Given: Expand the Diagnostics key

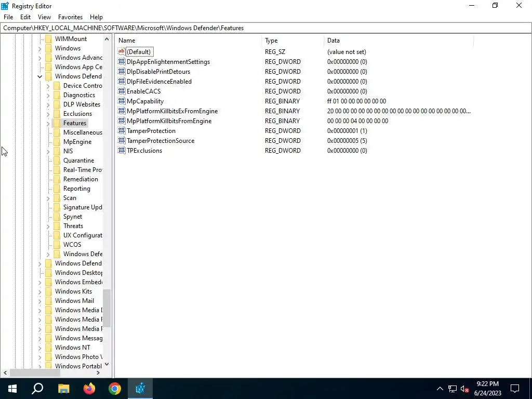Looking at the screenshot, I should pyautogui.click(x=48, y=95).
